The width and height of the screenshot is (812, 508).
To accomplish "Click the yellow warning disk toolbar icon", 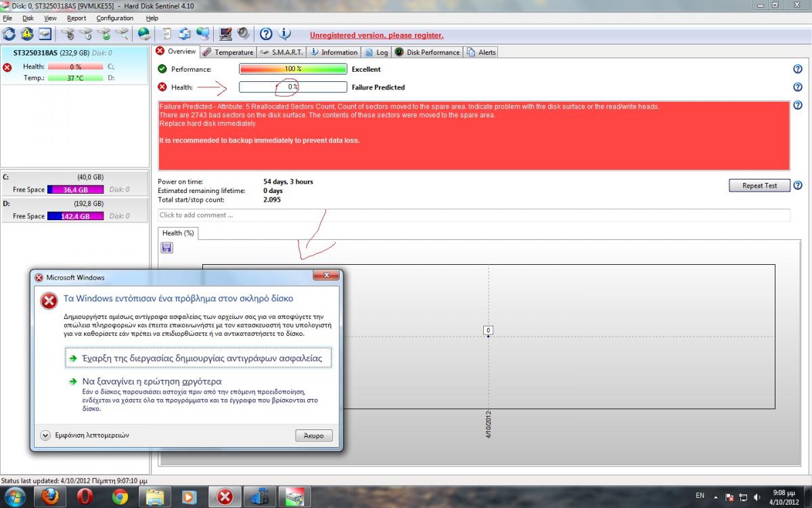I will coord(27,33).
